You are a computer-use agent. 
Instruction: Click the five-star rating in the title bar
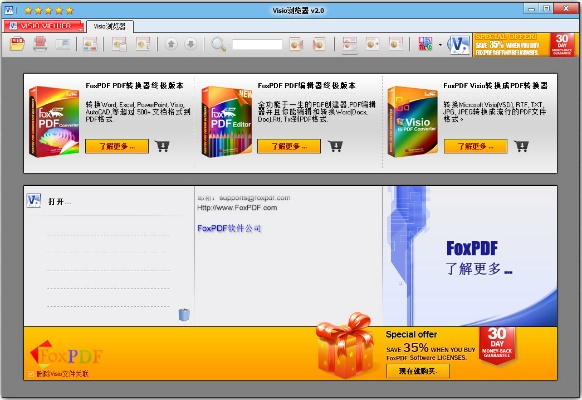coord(49,10)
